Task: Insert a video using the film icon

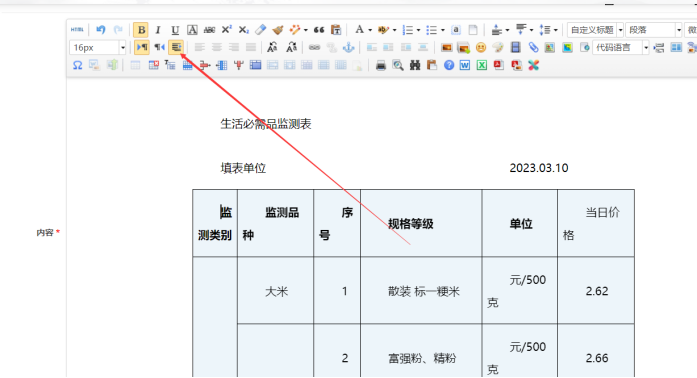Action: click(515, 48)
